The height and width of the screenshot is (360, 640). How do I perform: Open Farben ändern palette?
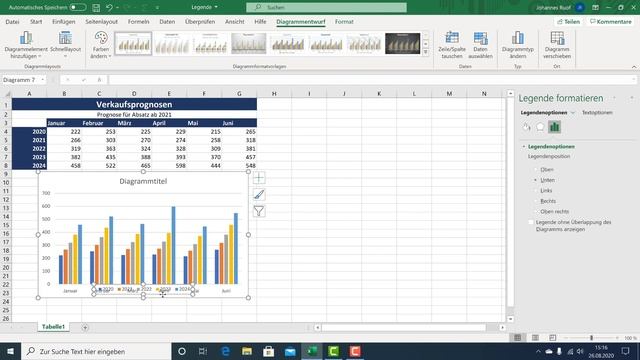(x=100, y=45)
